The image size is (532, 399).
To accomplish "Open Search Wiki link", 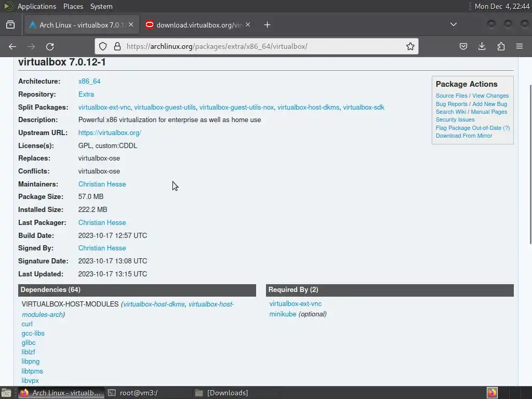I will (x=451, y=112).
